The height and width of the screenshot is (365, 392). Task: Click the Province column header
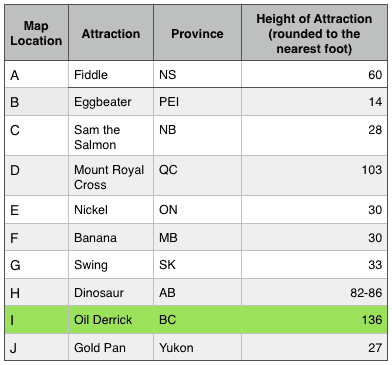coord(197,33)
